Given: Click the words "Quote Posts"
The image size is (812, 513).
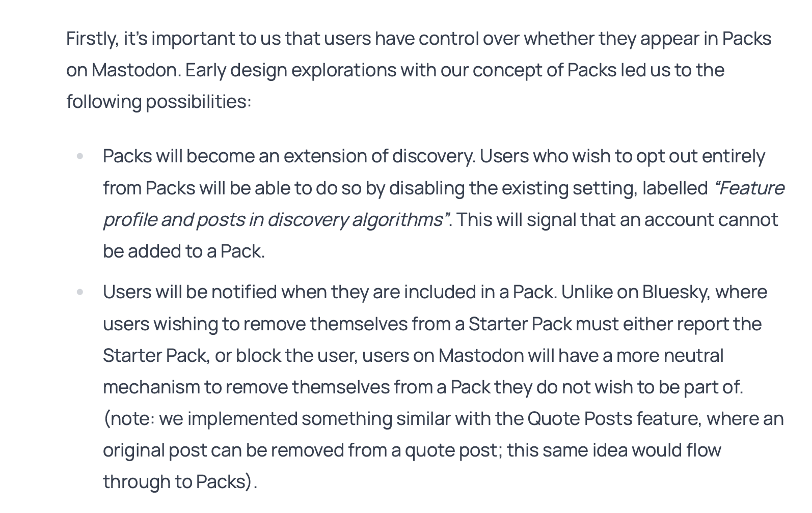Looking at the screenshot, I should coord(579,419).
